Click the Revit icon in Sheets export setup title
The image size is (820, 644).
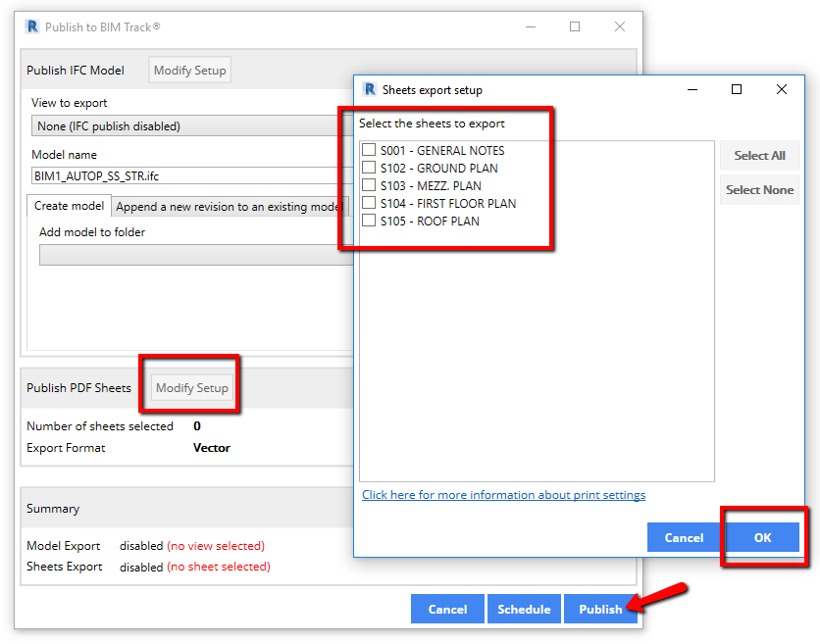(370, 89)
